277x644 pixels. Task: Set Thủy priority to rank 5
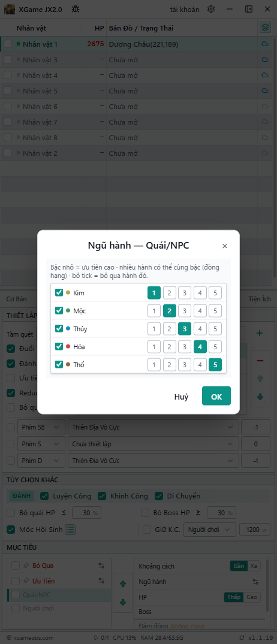[x=215, y=328]
